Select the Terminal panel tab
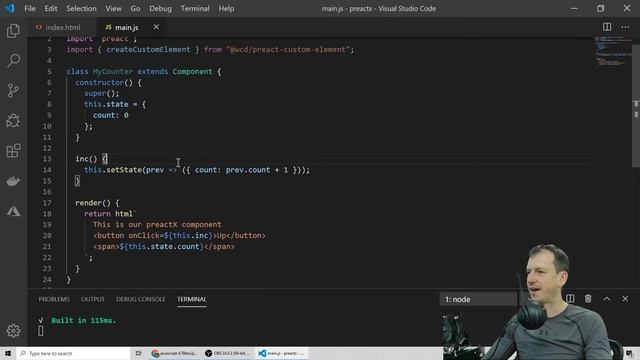The height and width of the screenshot is (360, 640). (x=192, y=299)
